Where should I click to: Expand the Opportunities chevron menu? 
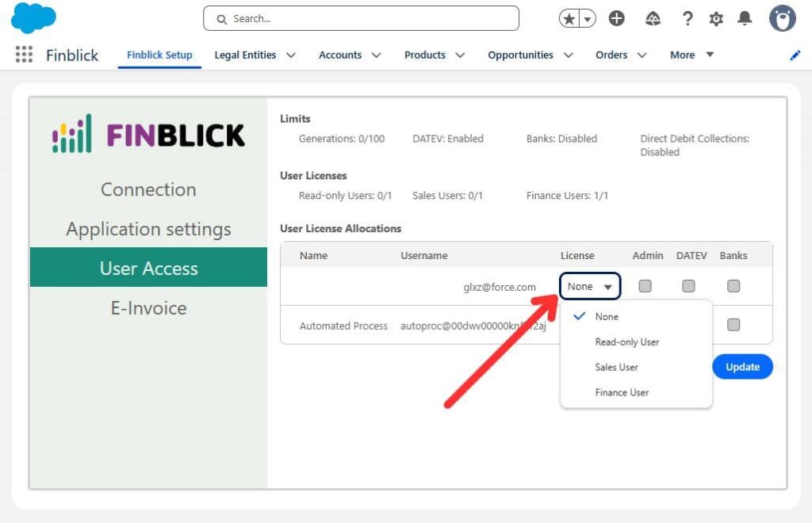coord(568,55)
